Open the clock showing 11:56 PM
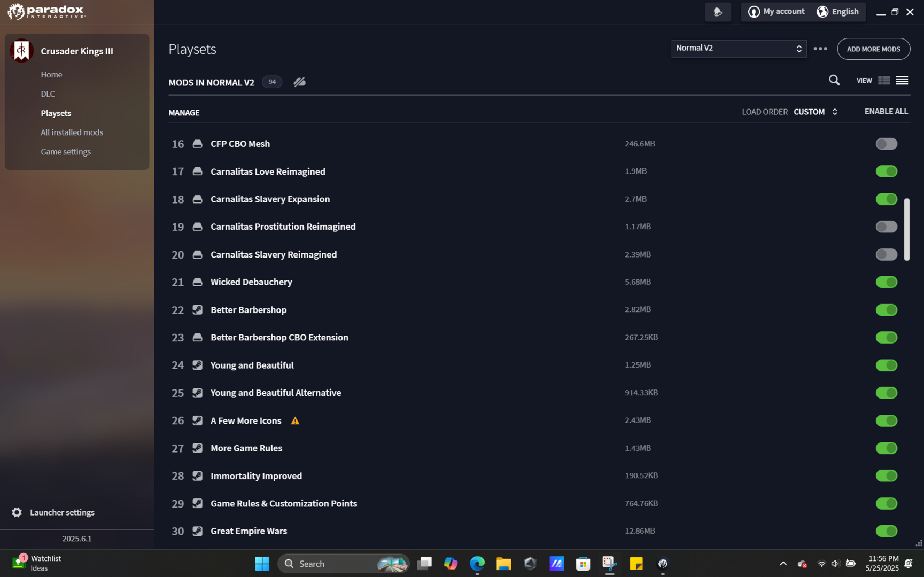This screenshot has width=924, height=577. 882,563
